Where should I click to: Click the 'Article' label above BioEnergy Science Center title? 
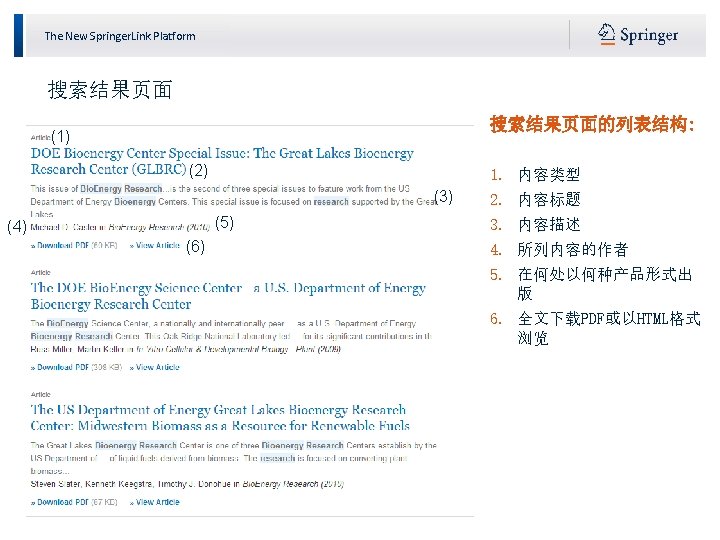[x=40, y=273]
